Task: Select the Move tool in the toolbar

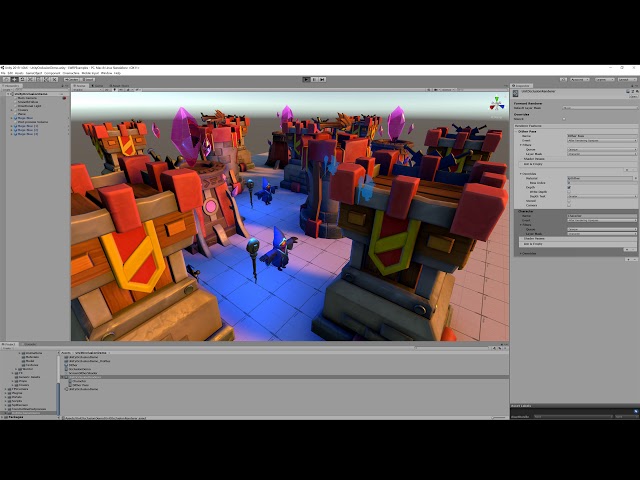Action: click(x=15, y=80)
